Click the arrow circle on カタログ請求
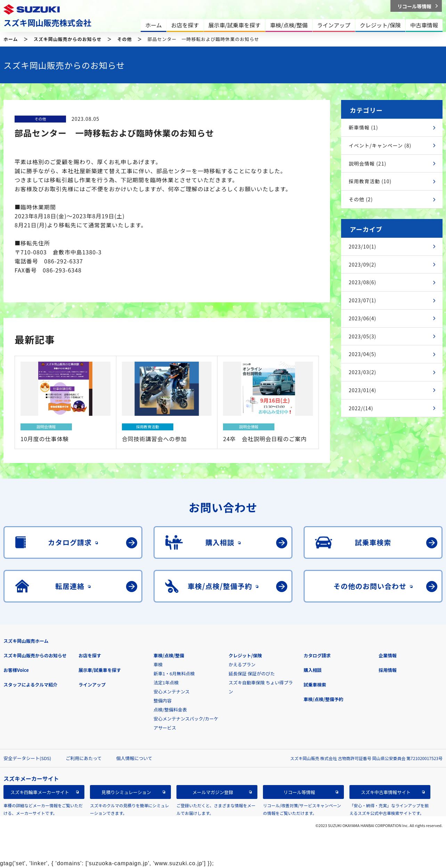The width and height of the screenshot is (446, 868). (x=132, y=542)
